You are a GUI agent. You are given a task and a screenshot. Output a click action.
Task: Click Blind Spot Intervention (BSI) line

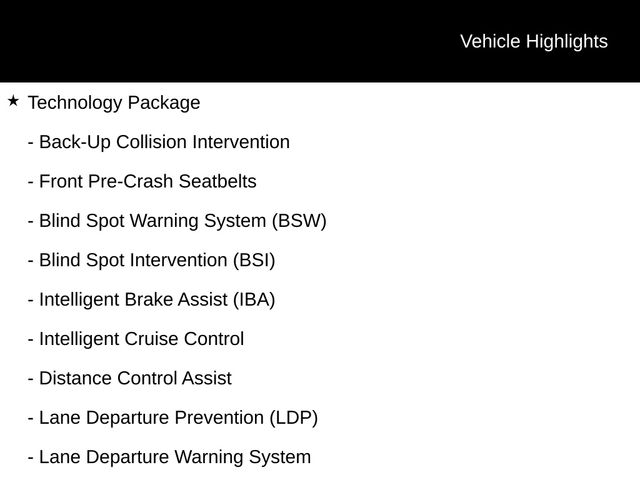tap(151, 260)
